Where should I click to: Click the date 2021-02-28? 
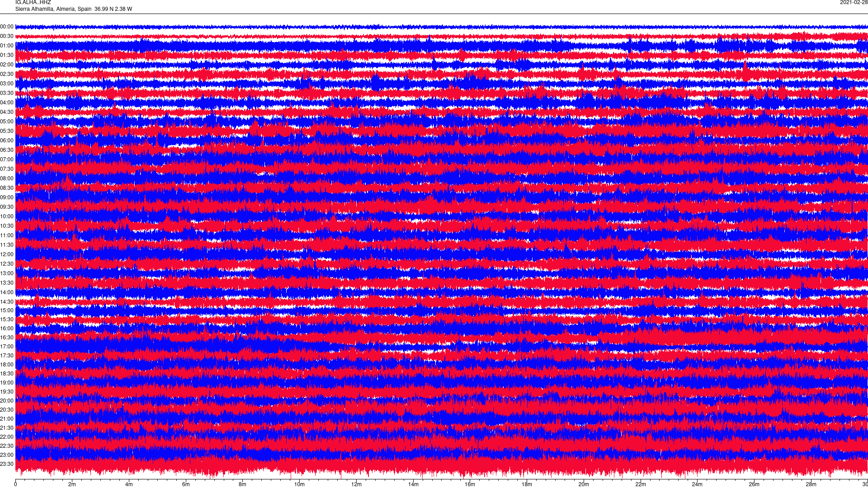[x=854, y=2]
